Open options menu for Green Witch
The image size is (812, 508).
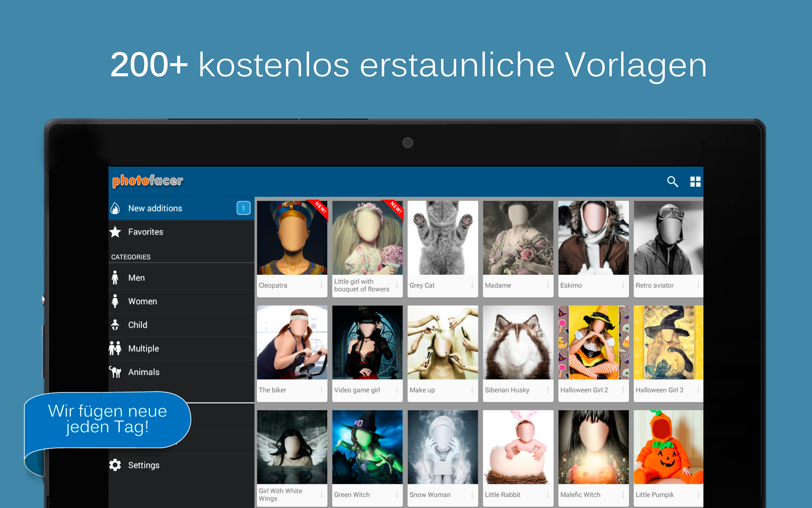(397, 494)
